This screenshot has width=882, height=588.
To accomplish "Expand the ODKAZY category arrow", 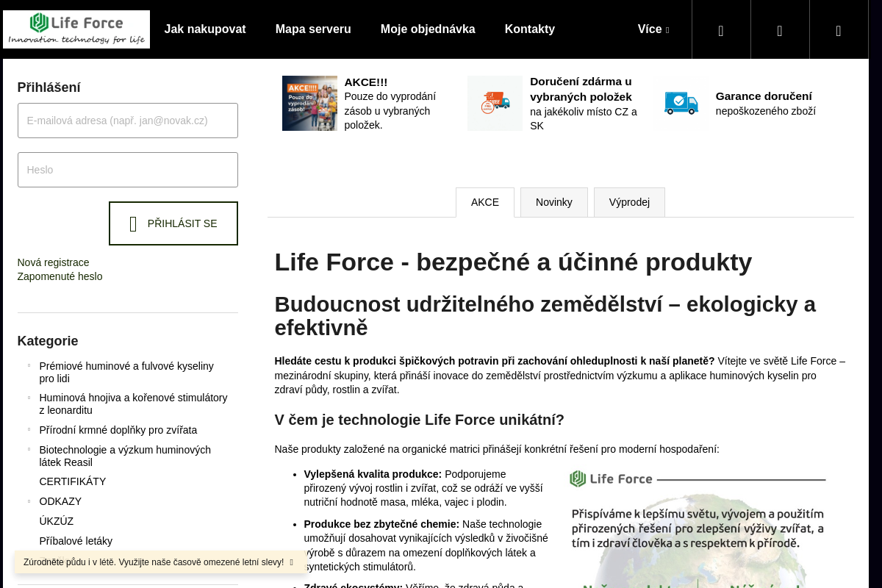I will [29, 501].
